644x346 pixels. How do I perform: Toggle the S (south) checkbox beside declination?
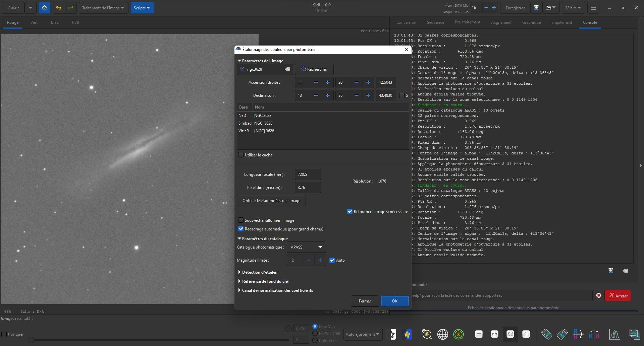coord(401,95)
